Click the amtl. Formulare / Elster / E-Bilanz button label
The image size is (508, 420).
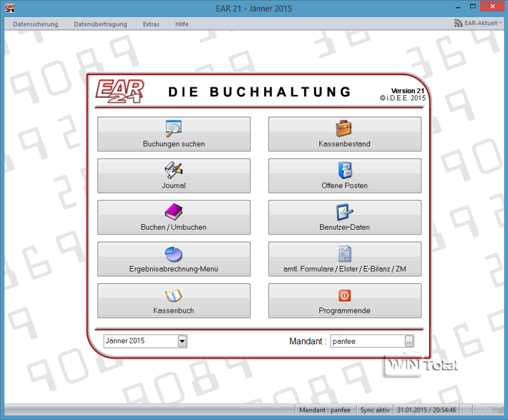pyautogui.click(x=345, y=269)
